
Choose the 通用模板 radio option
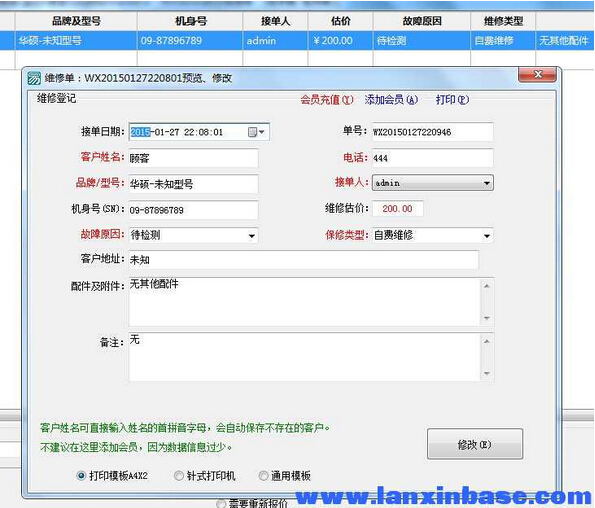pyautogui.click(x=263, y=475)
